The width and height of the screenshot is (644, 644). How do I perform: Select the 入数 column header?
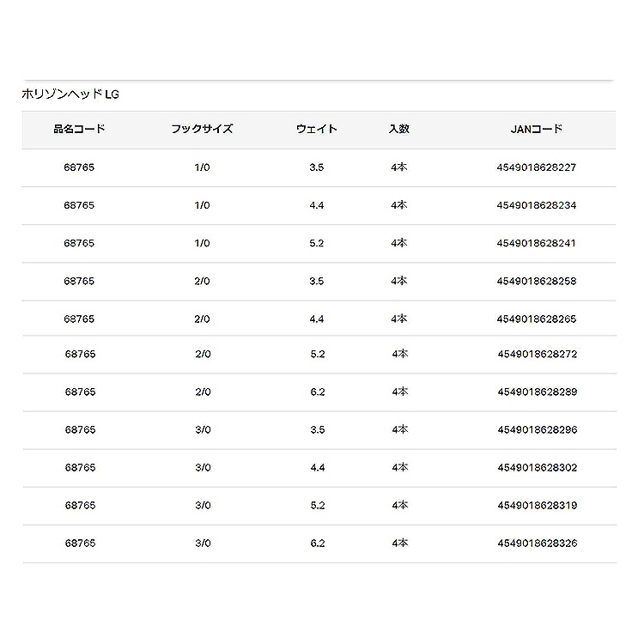[x=398, y=130]
